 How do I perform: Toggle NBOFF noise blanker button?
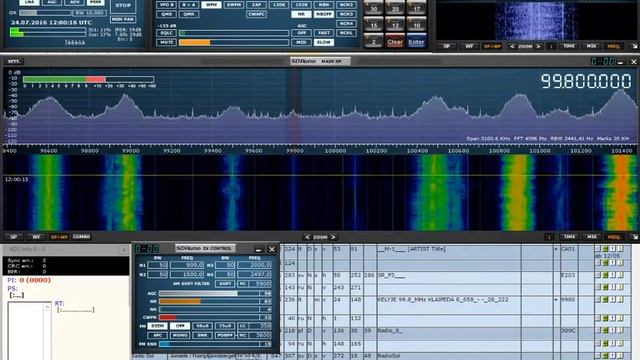click(x=324, y=14)
